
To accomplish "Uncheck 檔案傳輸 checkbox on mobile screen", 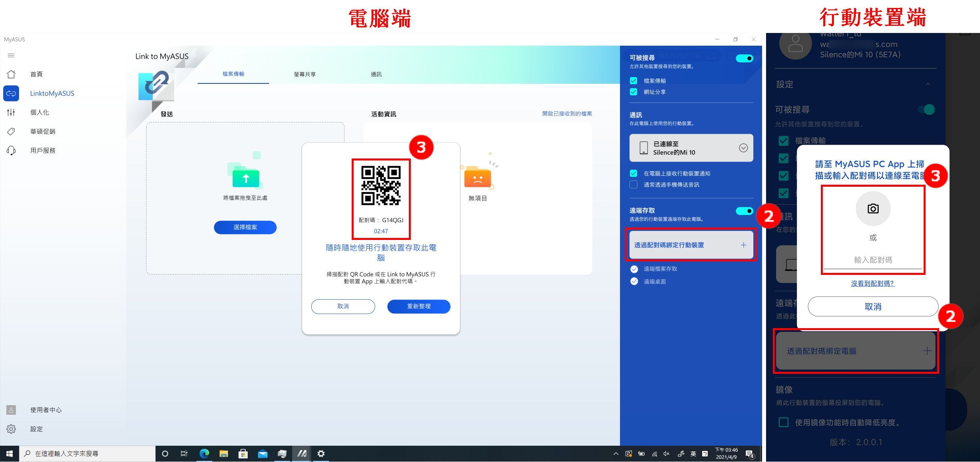I will tap(784, 141).
